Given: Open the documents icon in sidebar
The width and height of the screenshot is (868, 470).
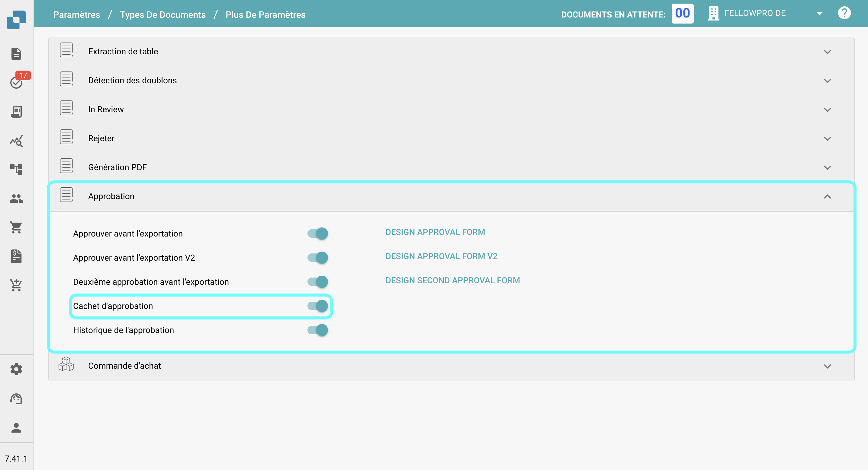Looking at the screenshot, I should 16,53.
